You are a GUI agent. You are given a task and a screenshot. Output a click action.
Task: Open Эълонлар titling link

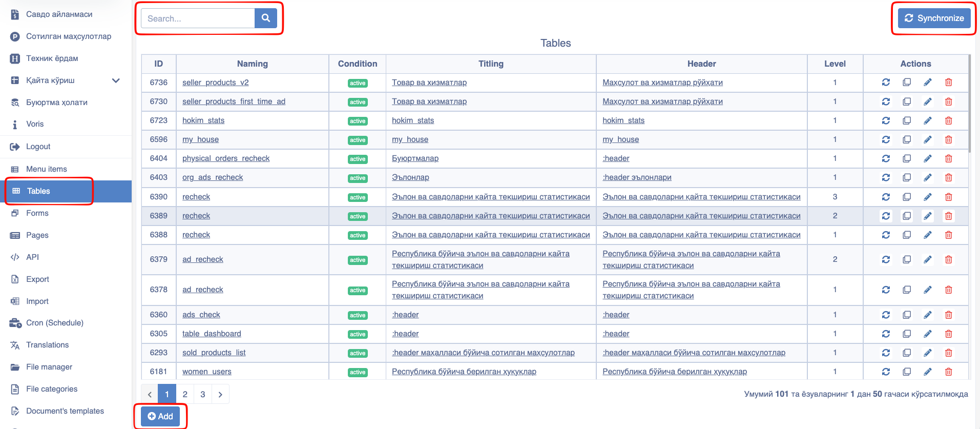tap(410, 177)
